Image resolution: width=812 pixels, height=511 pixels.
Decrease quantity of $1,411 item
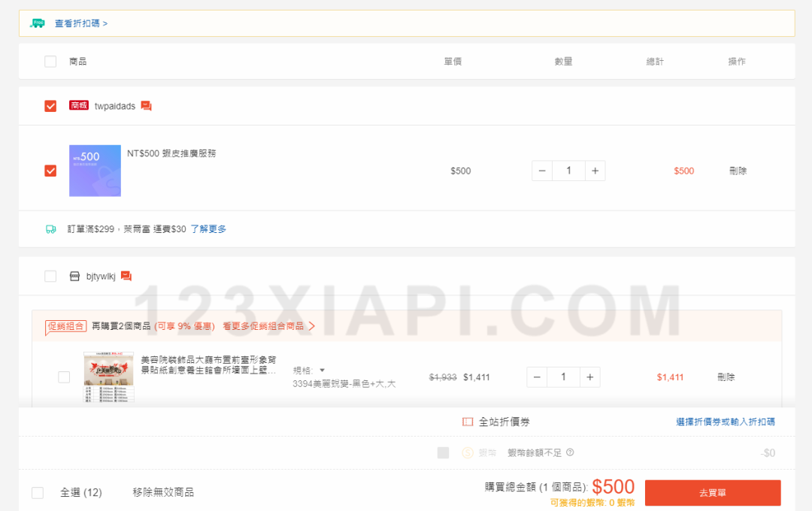tap(537, 377)
